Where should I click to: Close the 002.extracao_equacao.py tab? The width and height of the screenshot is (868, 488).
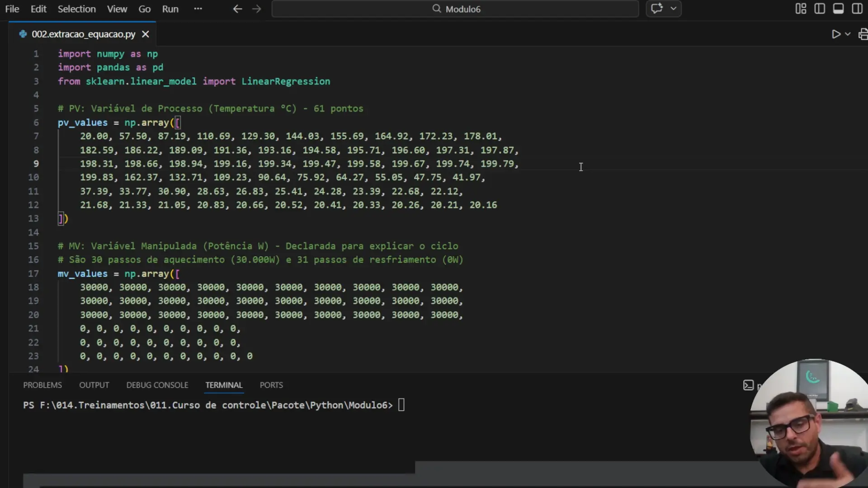(x=146, y=34)
